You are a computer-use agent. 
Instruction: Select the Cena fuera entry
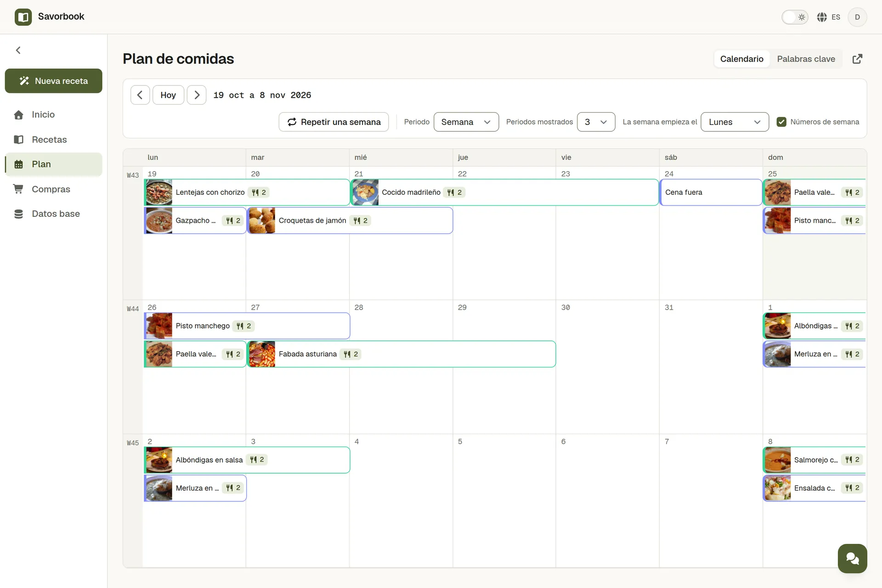711,192
